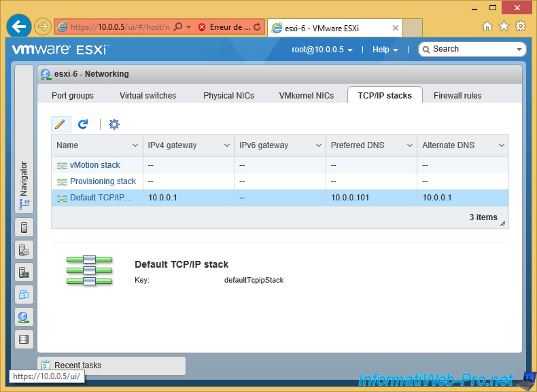This screenshot has width=537, height=392.
Task: Click browser Forward arrow button
Action: coord(42,26)
